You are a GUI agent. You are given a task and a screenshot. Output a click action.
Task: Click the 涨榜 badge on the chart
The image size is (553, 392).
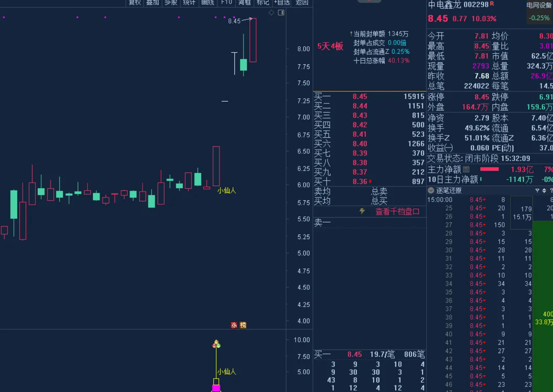click(238, 325)
